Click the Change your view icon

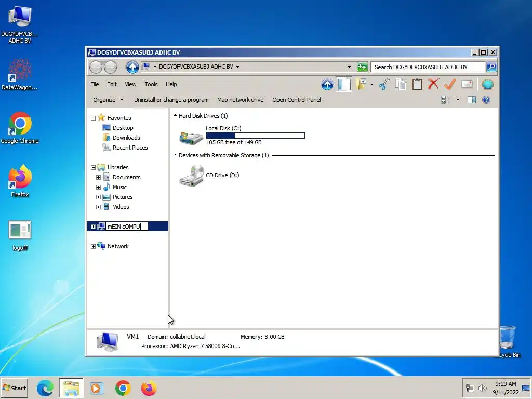point(445,100)
